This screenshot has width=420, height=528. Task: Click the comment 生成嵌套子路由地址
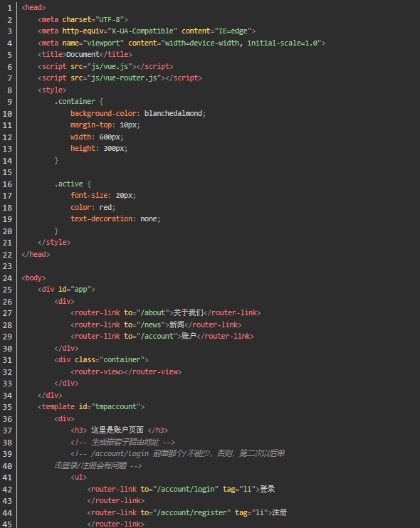click(122, 442)
